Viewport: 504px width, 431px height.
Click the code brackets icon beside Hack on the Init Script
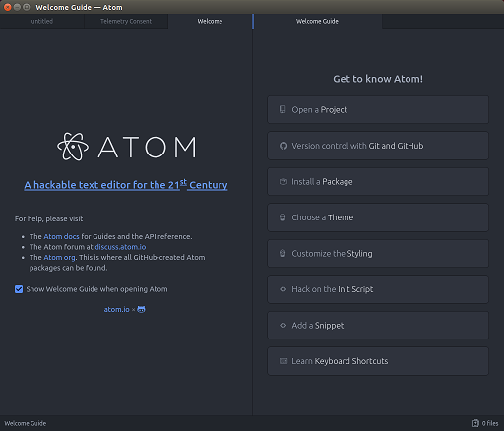283,289
